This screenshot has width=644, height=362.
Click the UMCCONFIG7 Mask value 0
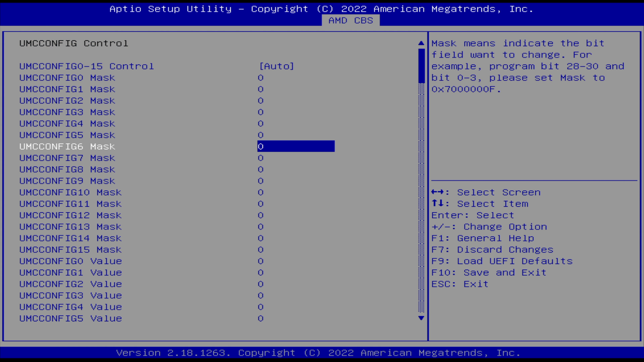pos(260,158)
